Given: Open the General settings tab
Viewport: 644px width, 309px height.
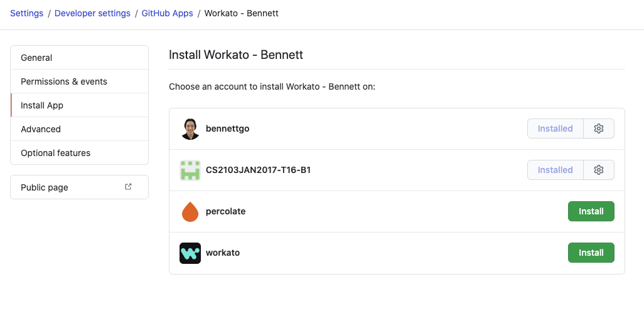Looking at the screenshot, I should point(36,58).
